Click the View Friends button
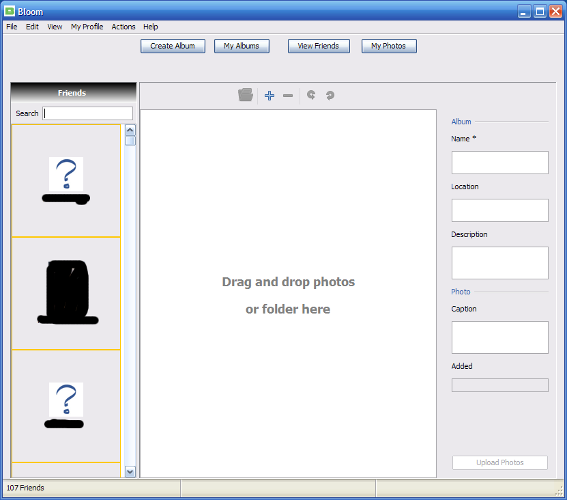Image resolution: width=567 pixels, height=500 pixels. coord(319,46)
